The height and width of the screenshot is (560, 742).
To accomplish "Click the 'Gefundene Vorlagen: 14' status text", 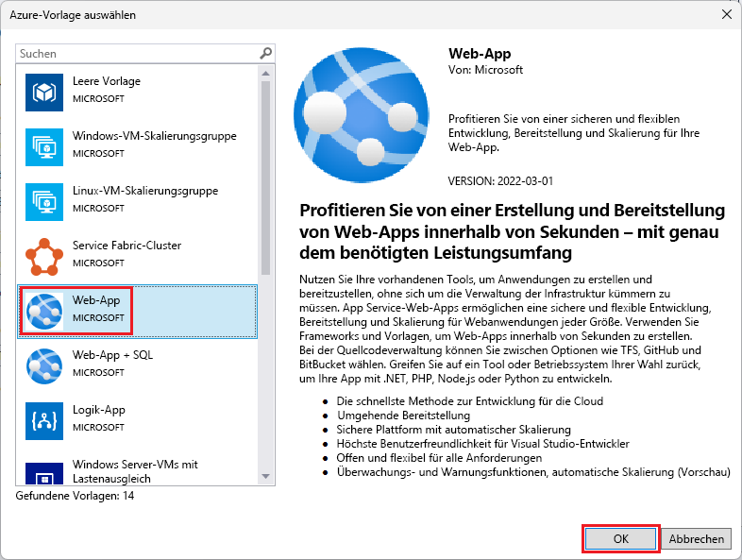I will tap(75, 496).
